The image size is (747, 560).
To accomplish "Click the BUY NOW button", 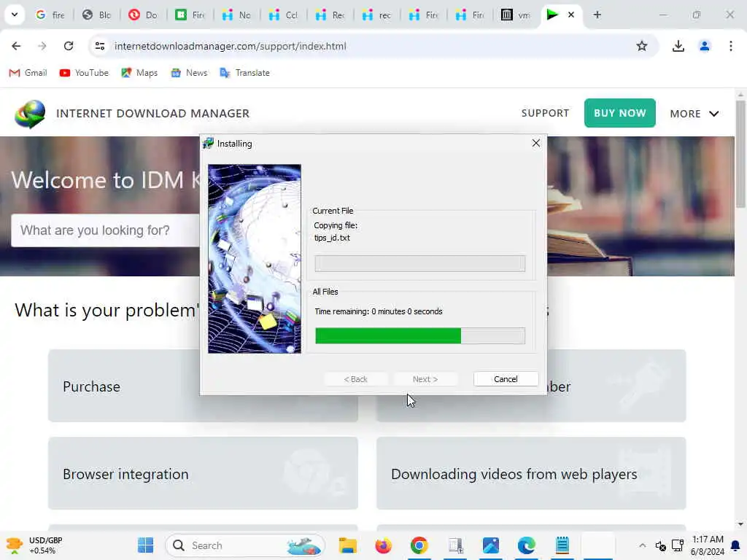I will 620,113.
